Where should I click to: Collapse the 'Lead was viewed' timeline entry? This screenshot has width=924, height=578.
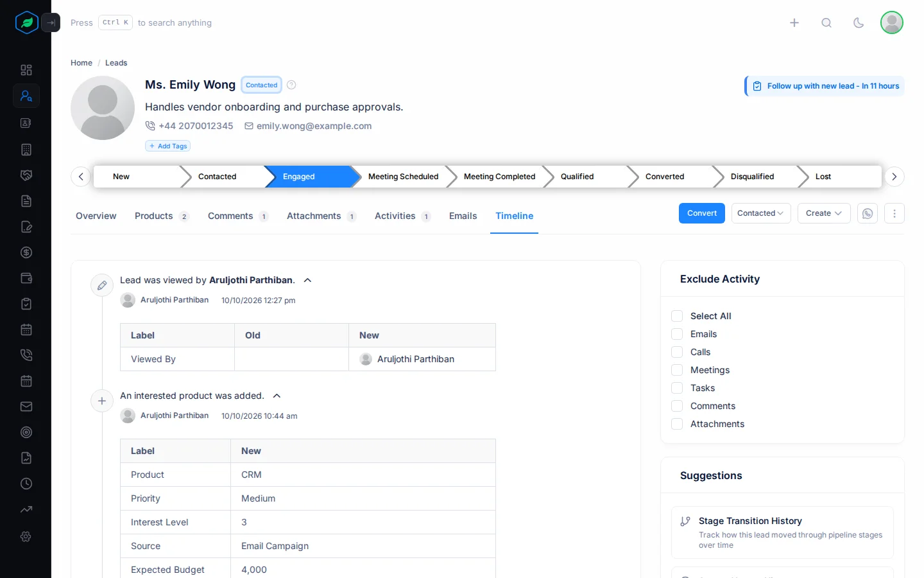(307, 280)
